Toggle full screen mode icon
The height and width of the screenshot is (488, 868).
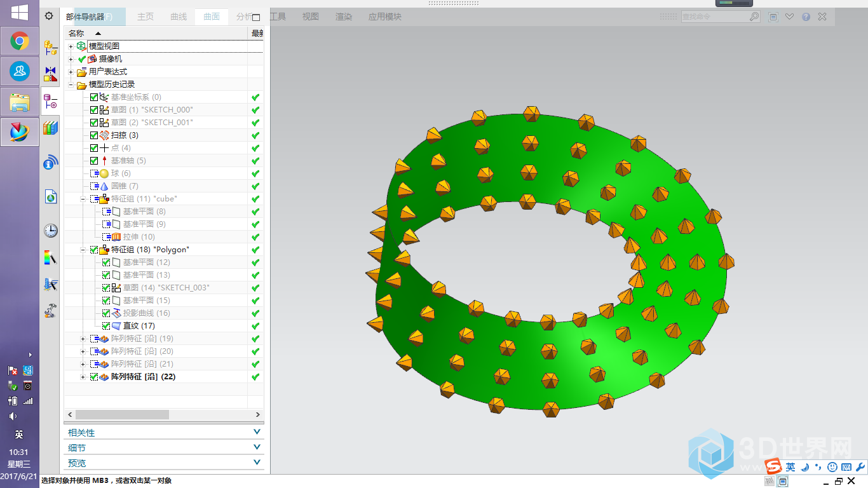[773, 17]
